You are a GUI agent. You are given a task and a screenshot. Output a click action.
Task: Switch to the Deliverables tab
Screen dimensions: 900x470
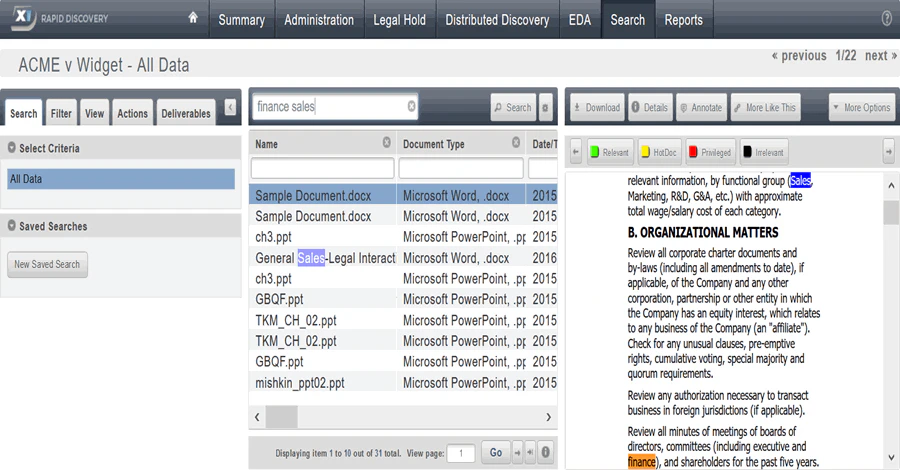[x=186, y=113]
